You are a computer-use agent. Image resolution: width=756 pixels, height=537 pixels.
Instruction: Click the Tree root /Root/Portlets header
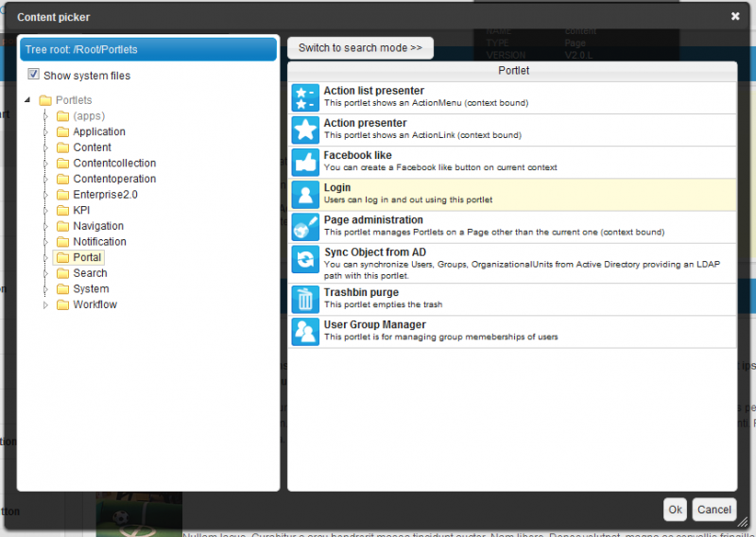pyautogui.click(x=148, y=49)
